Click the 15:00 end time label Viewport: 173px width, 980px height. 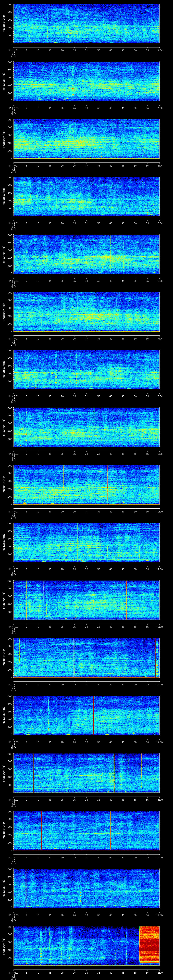160,800
